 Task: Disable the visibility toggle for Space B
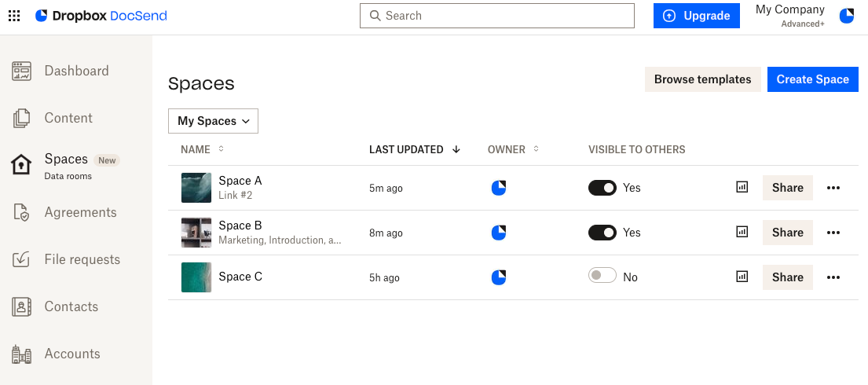[602, 233]
